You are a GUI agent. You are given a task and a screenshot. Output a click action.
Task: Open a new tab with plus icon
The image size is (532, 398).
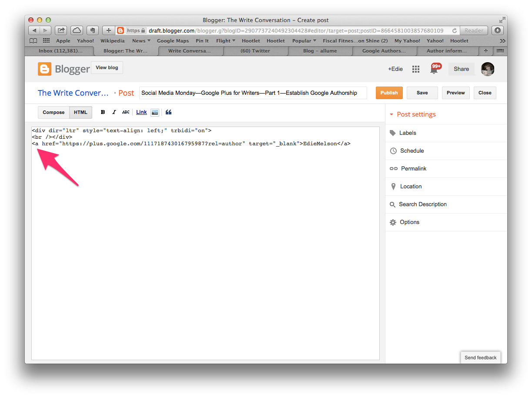point(485,51)
